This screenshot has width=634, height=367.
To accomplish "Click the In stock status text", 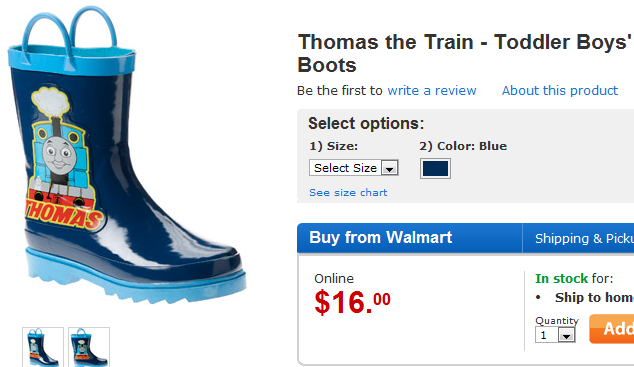I will [x=561, y=278].
